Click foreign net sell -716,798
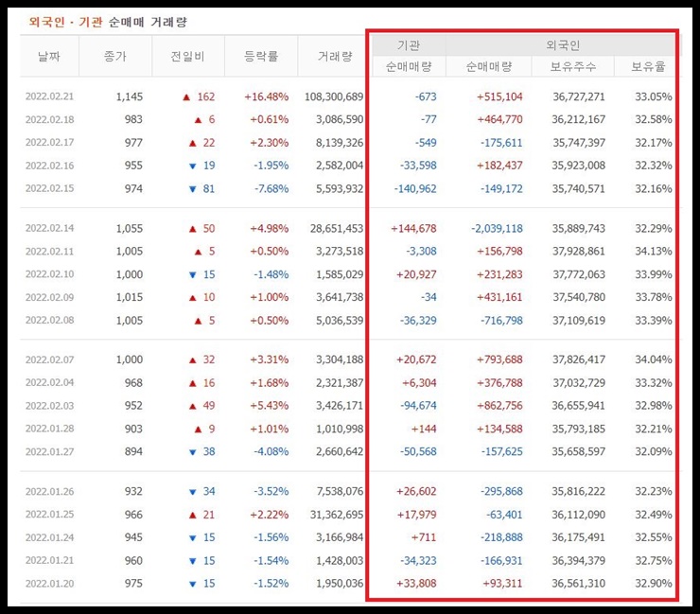The width and height of the screenshot is (700, 614). click(x=501, y=321)
